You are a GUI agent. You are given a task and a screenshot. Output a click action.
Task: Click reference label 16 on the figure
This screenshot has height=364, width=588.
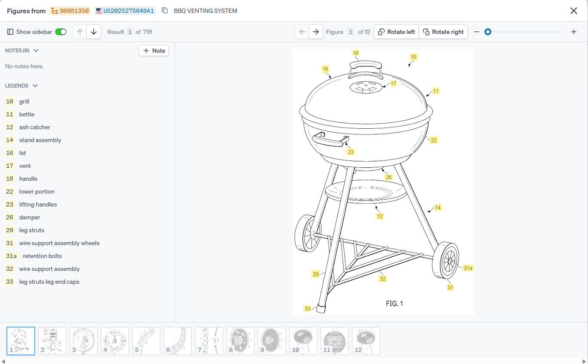[325, 69]
